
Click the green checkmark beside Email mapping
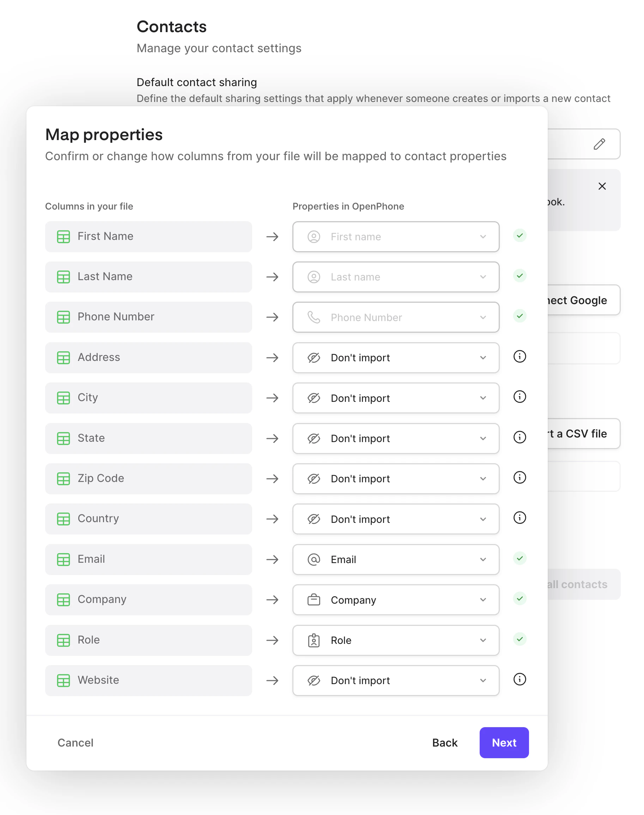(x=520, y=559)
